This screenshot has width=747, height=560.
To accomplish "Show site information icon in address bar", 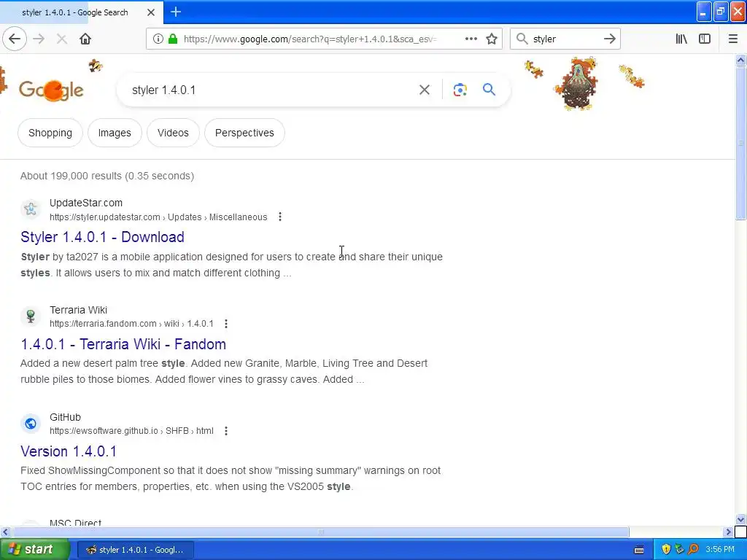I will click(x=158, y=39).
